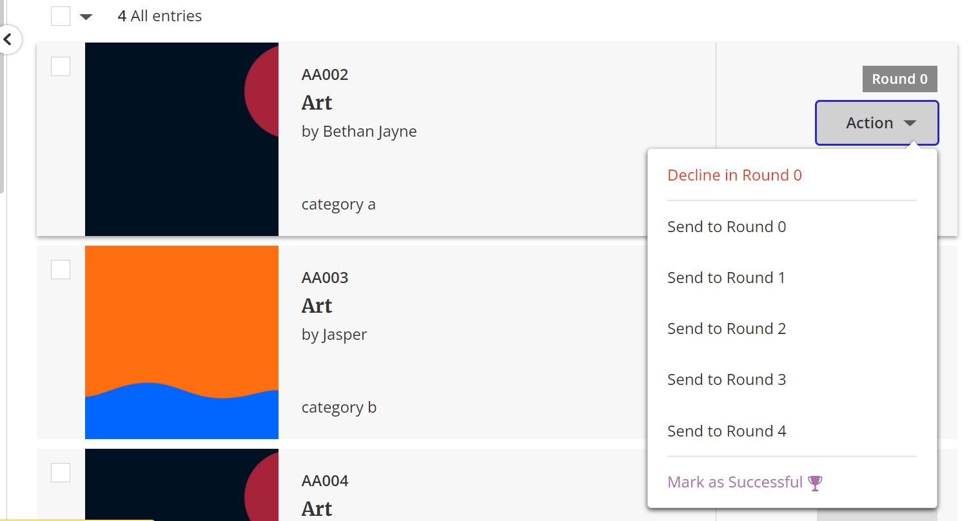Collapse the sidebar with the left chevron
This screenshot has height=521, width=980.
coord(8,40)
